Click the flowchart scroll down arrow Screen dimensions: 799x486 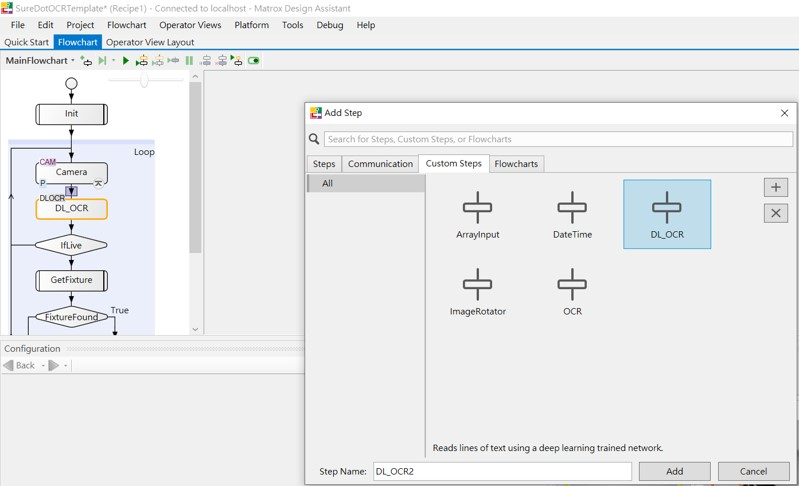point(195,330)
